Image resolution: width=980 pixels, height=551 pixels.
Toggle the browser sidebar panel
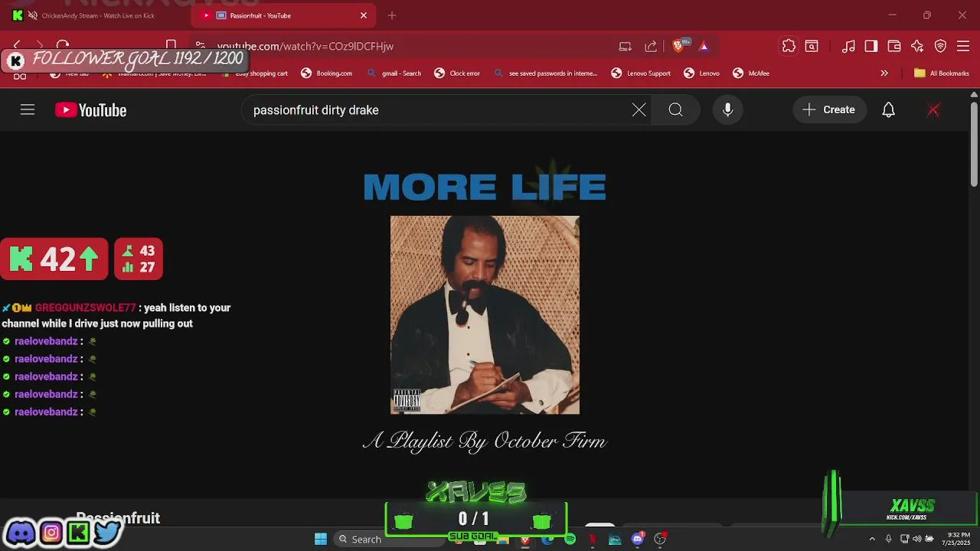pos(871,46)
